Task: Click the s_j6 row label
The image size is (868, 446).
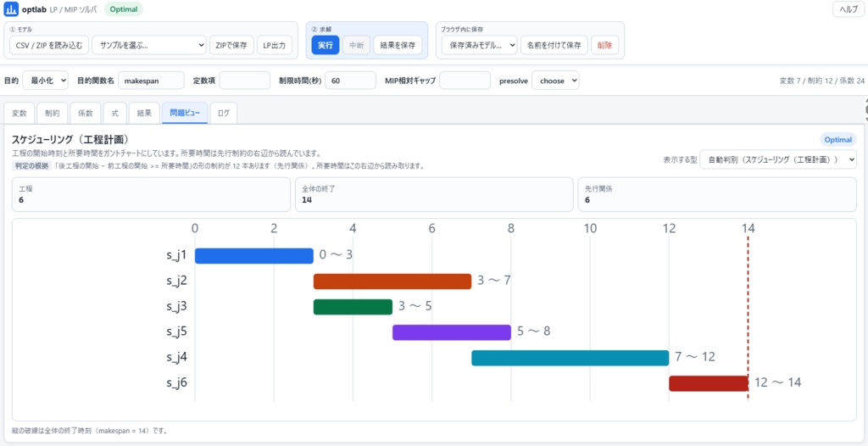Action: pyautogui.click(x=177, y=383)
